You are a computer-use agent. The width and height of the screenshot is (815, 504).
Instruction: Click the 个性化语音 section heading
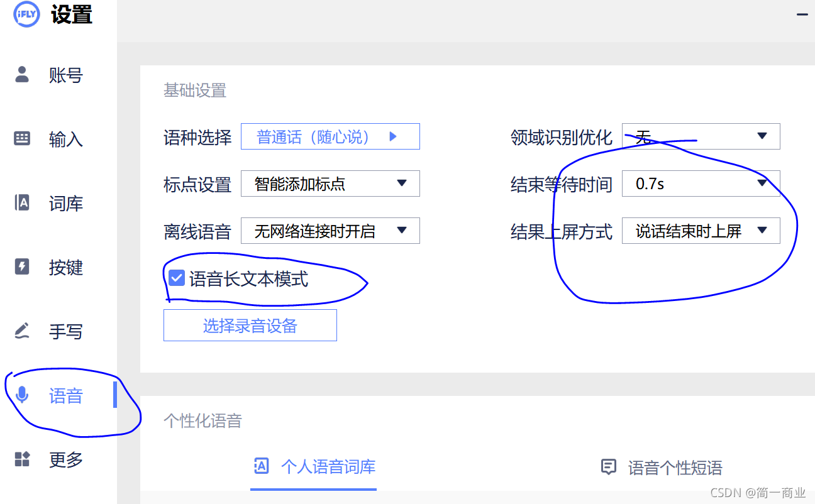coord(202,420)
